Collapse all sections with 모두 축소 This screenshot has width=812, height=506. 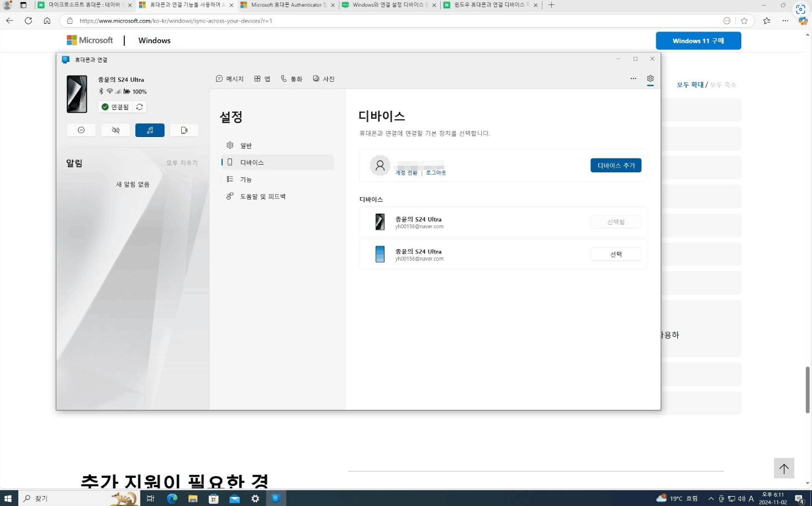pos(723,85)
